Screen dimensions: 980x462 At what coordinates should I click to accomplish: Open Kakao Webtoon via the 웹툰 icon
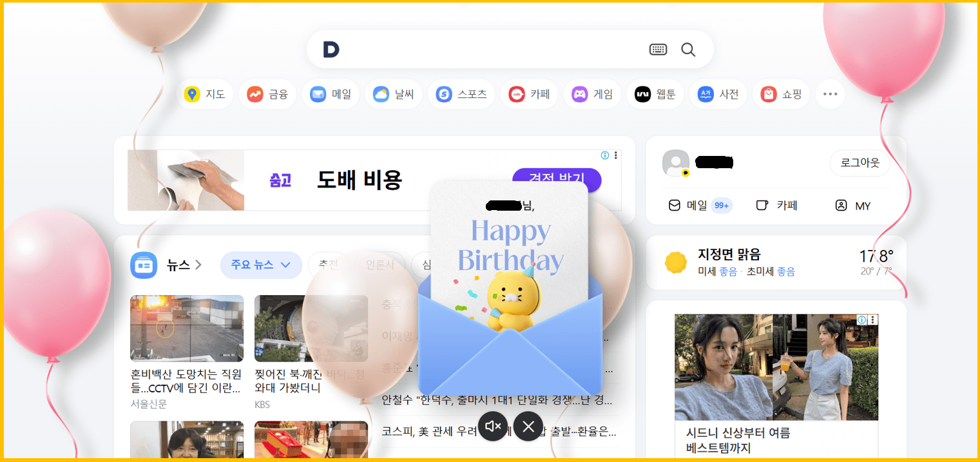655,93
